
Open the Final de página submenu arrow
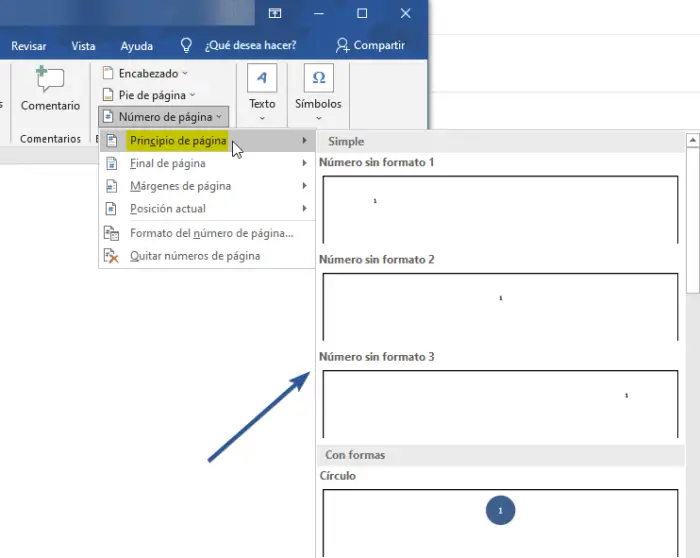[304, 163]
